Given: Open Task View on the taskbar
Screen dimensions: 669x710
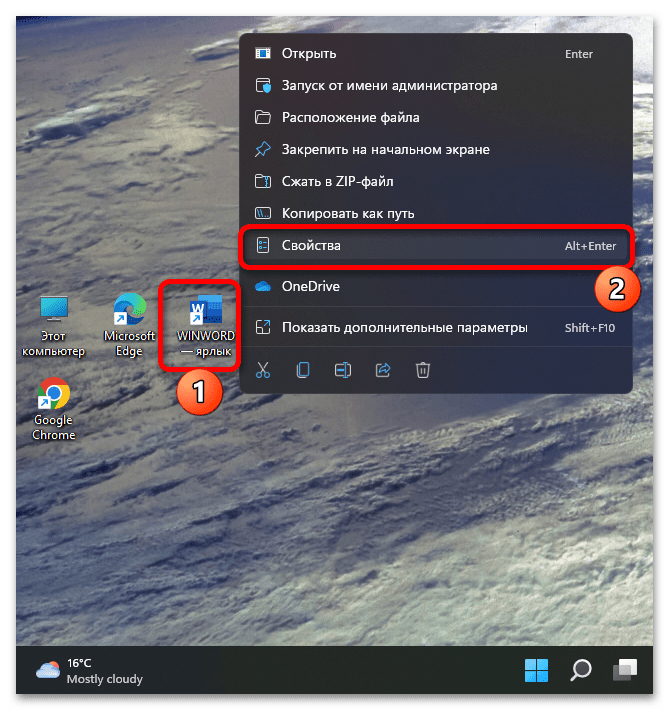Looking at the screenshot, I should (625, 670).
